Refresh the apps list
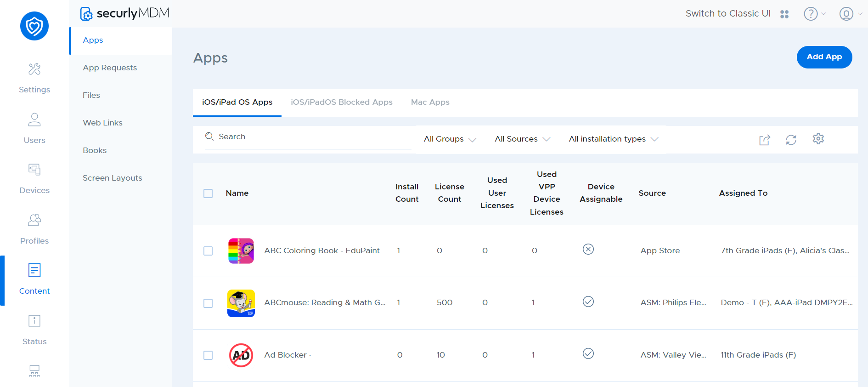 (x=791, y=140)
